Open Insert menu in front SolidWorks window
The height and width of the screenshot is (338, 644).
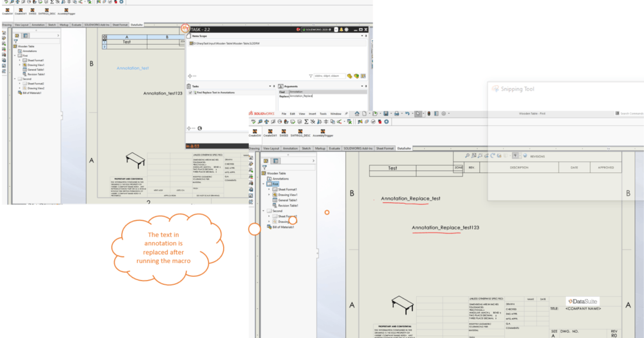pyautogui.click(x=312, y=114)
